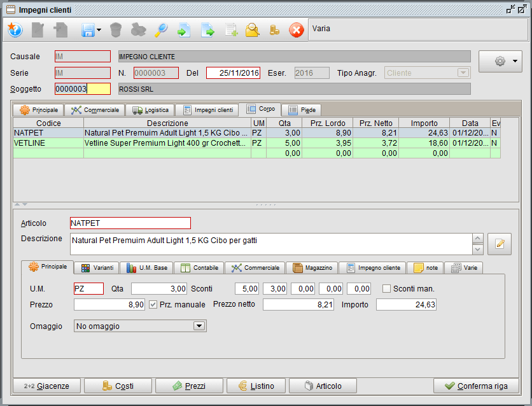
Task: Open the search-folder lookup icon
Action: point(253,30)
